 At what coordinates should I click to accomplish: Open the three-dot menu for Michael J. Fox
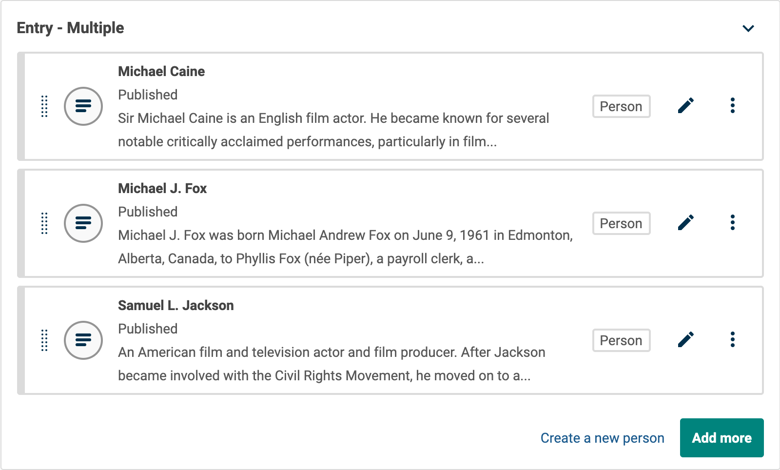(732, 222)
